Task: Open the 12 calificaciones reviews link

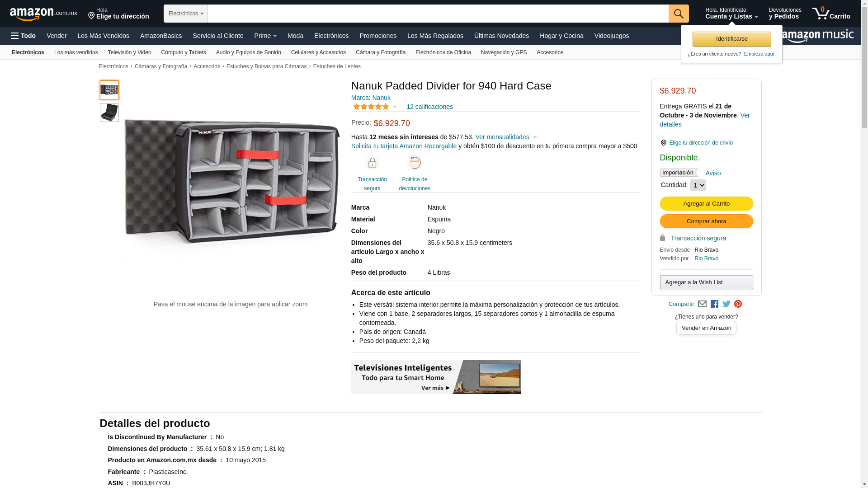Action: 429,107
